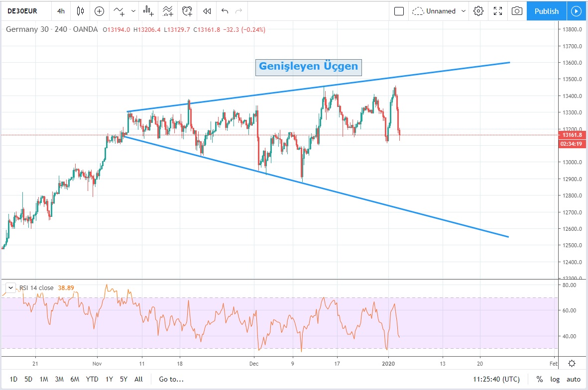Click the Publish button
Image resolution: width=588 pixels, height=390 pixels.
coord(546,11)
